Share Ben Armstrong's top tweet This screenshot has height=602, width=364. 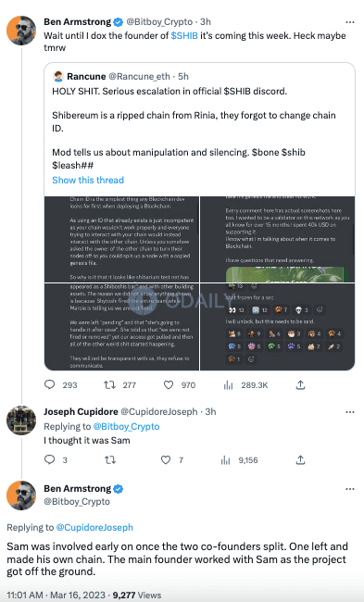tap(301, 384)
